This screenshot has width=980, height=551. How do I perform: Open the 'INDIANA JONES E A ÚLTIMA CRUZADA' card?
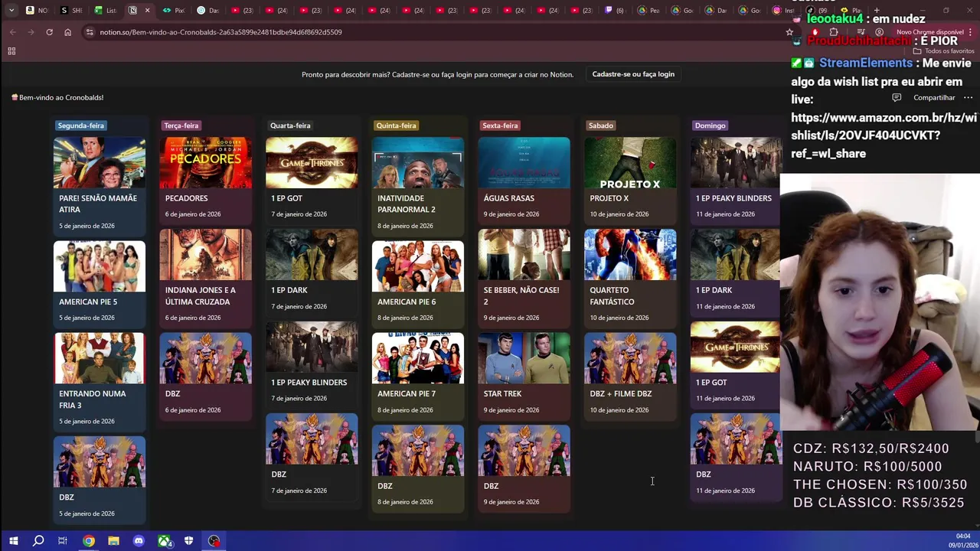coord(205,279)
